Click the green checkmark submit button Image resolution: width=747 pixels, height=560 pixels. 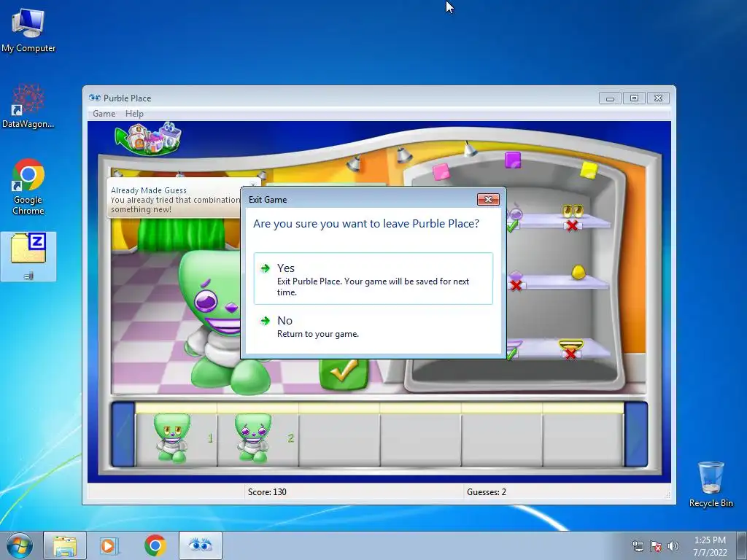click(x=344, y=374)
